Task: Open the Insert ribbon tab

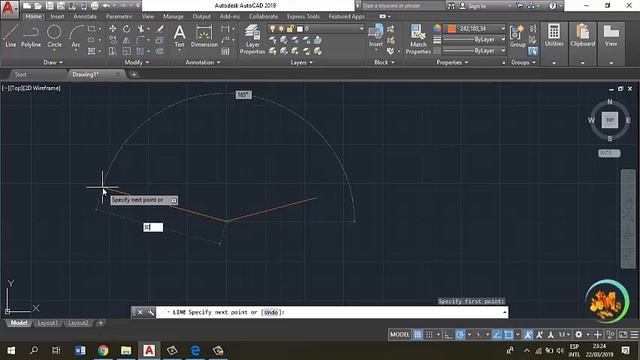Action: point(57,16)
